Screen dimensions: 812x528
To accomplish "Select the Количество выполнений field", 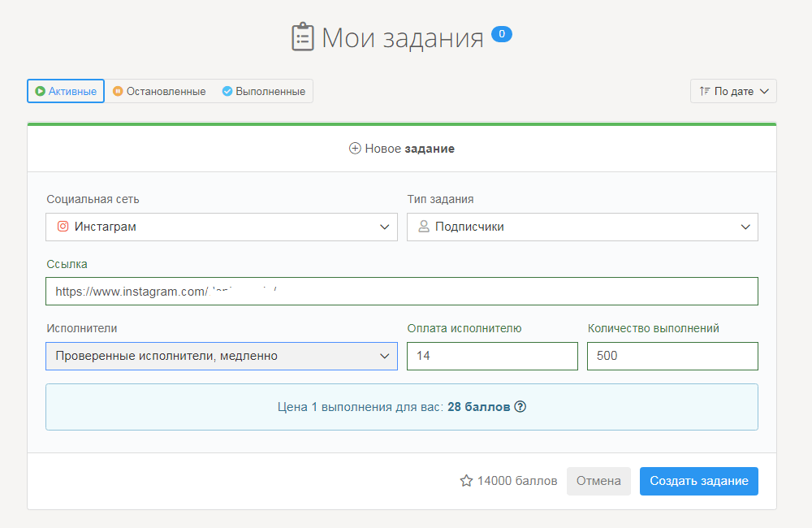I will (x=672, y=356).
